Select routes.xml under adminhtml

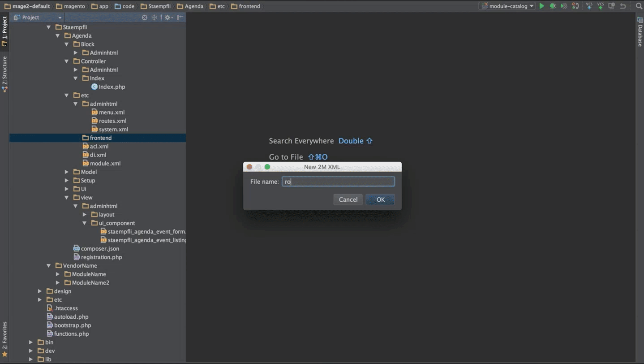[109, 121]
